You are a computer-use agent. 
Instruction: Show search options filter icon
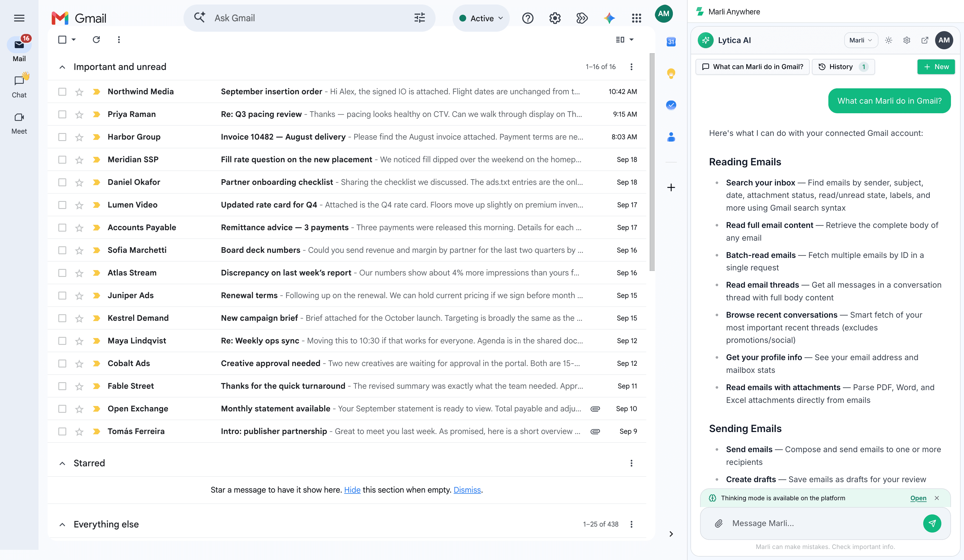(x=420, y=18)
